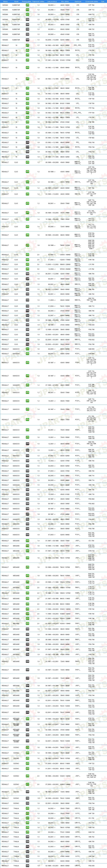The image size is (107, 868).
Task: Click petrol icon in MEGANE E7J 764 row
Action: pos(28,541)
